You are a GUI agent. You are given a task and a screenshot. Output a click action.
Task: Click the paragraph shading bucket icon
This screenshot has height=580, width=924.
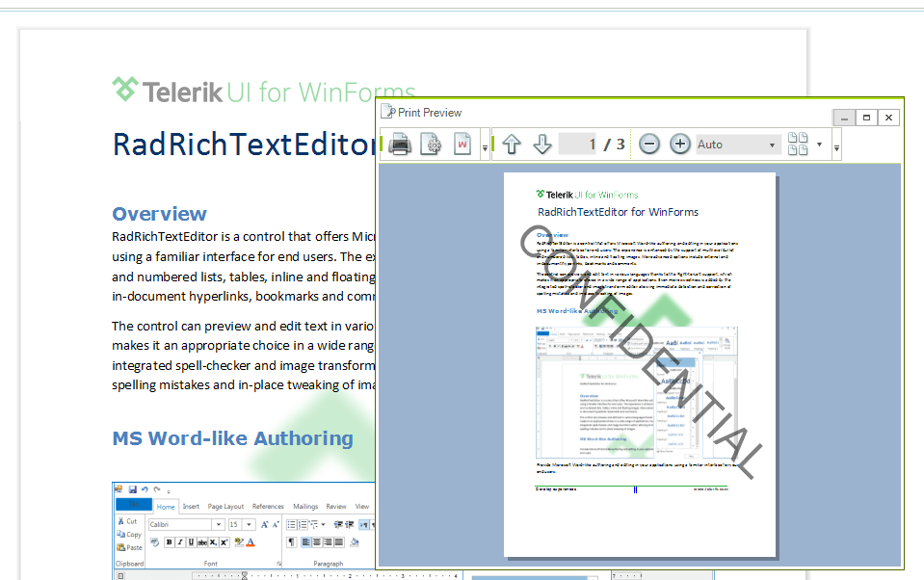355,542
